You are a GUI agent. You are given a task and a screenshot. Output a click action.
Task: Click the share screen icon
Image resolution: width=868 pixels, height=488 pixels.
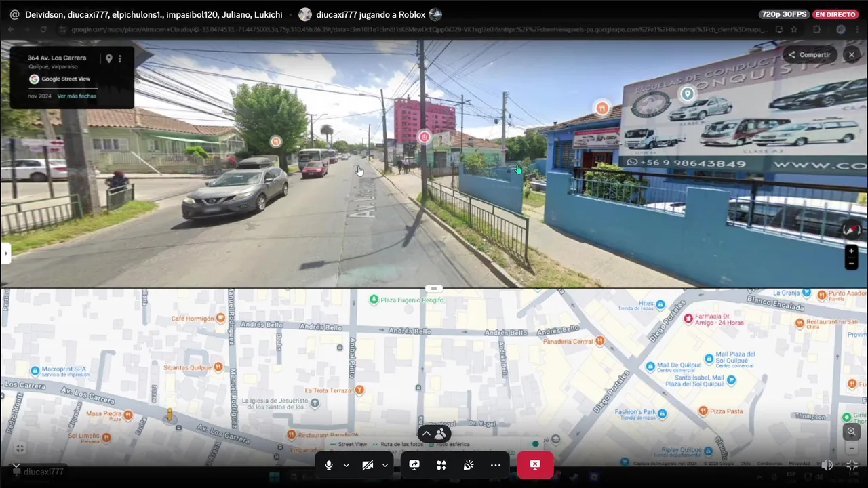click(x=414, y=465)
